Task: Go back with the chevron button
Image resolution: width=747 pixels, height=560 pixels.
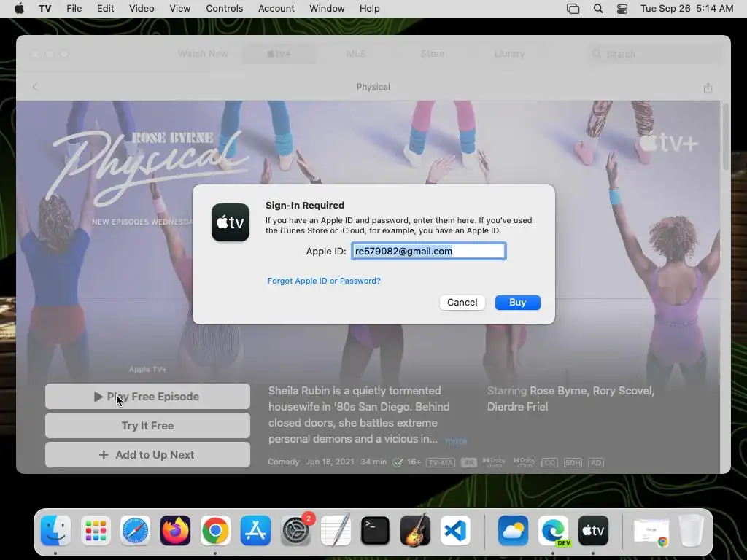Action: 35,87
